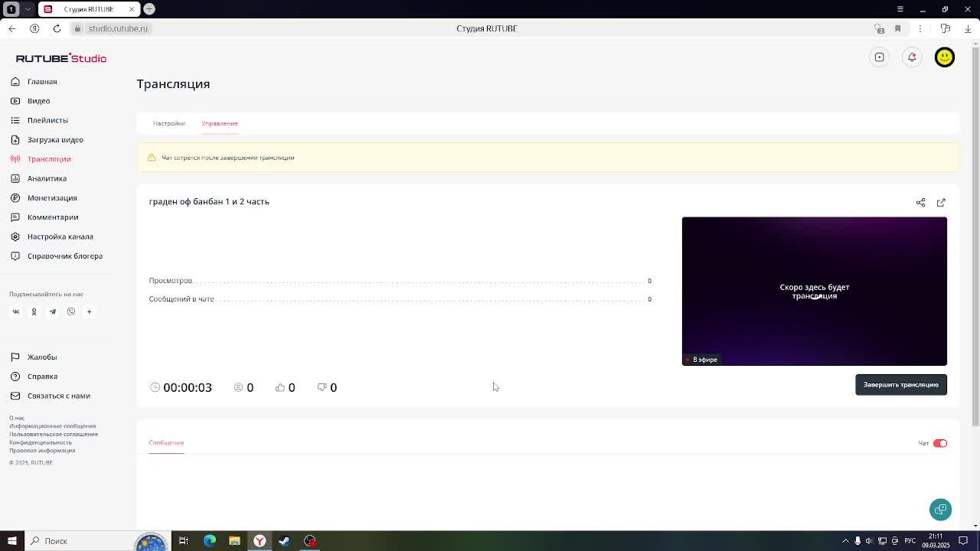The width and height of the screenshot is (980, 551).
Task: Open the browser downloads icon
Action: coord(968,28)
